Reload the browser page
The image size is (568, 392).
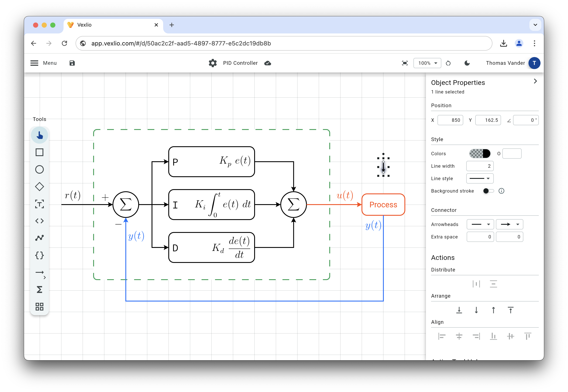pyautogui.click(x=64, y=44)
